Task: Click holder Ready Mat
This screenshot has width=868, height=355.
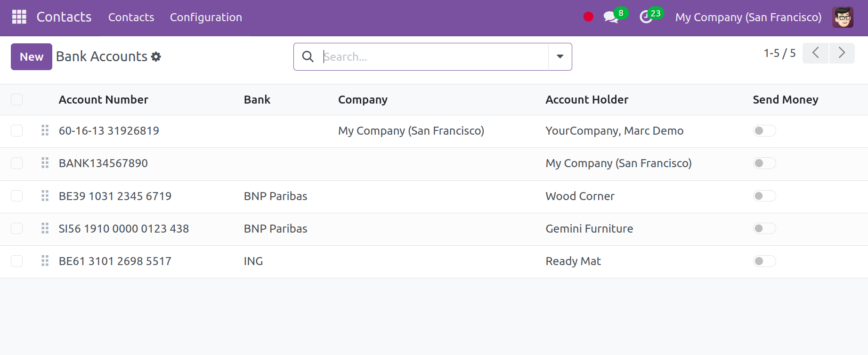Action: click(573, 261)
